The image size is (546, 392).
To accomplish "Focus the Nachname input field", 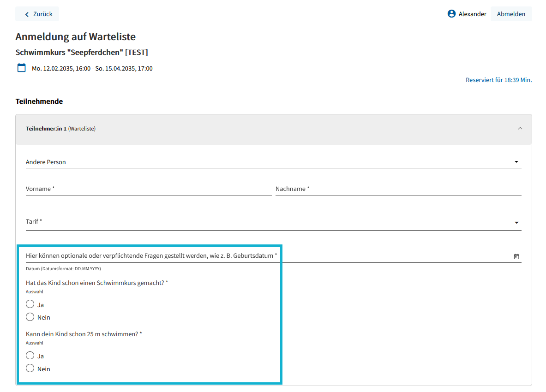I will tap(398, 189).
